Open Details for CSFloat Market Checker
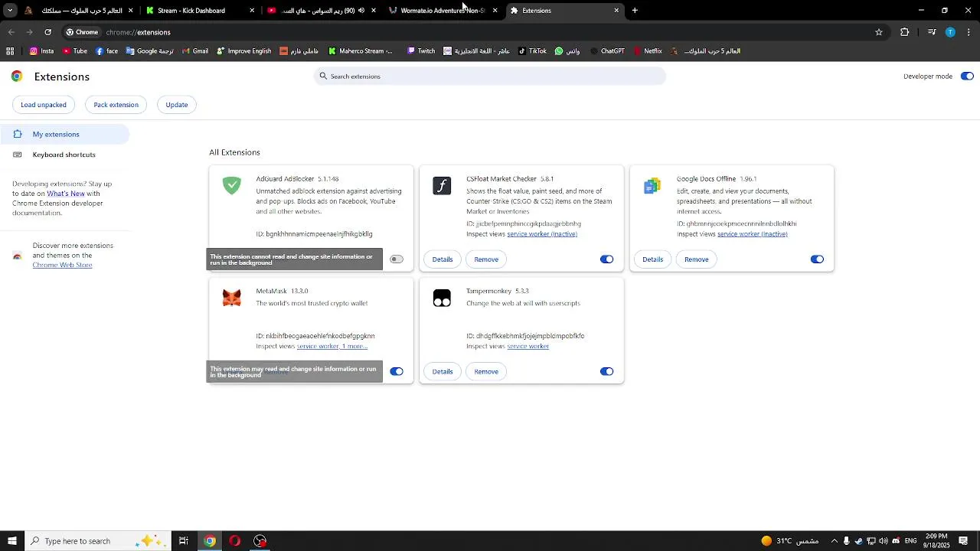Screen dimensions: 980x551 click(x=443, y=259)
